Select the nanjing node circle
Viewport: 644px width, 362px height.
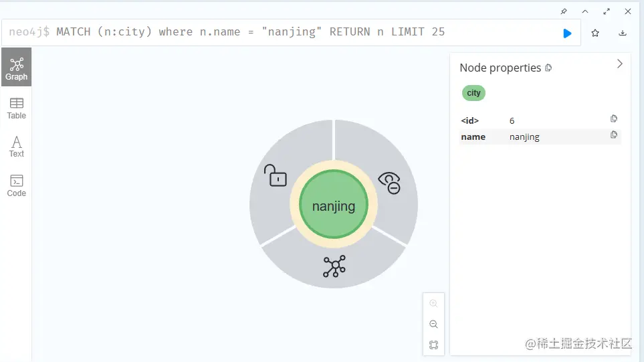[x=334, y=205]
